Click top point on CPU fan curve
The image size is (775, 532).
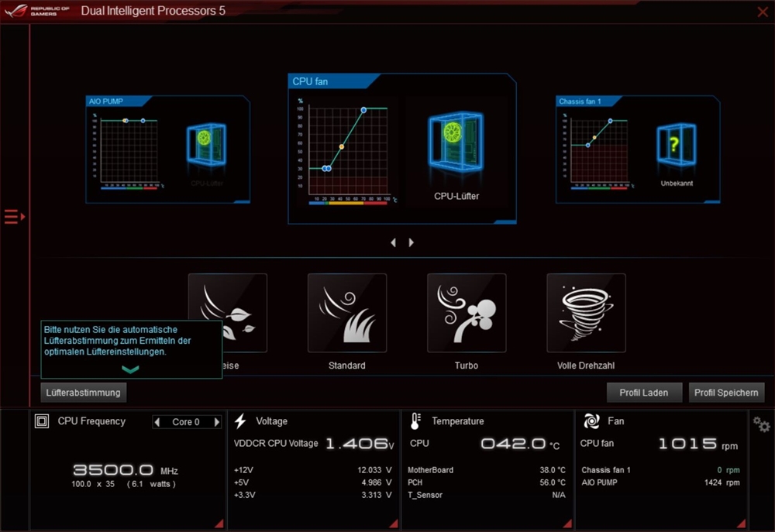363,110
